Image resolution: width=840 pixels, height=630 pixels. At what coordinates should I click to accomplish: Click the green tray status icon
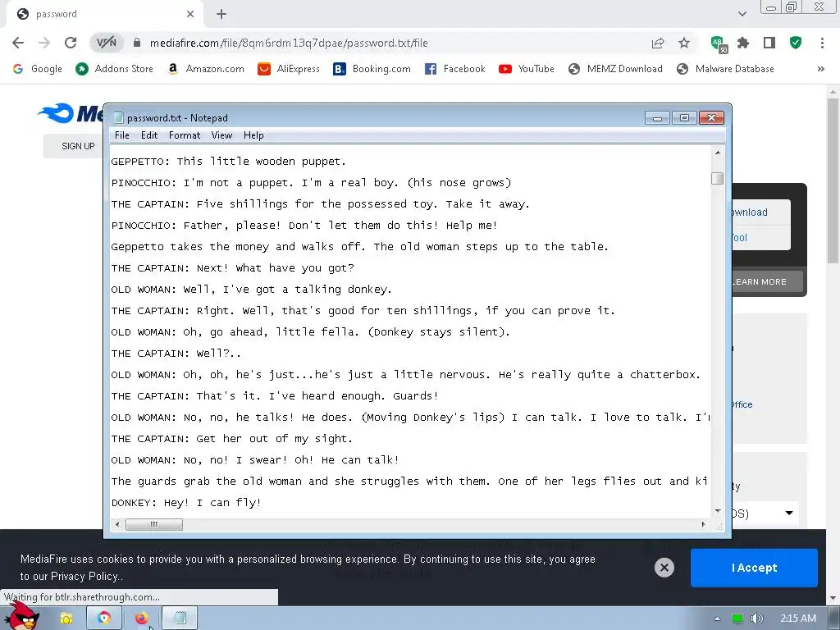(737, 619)
